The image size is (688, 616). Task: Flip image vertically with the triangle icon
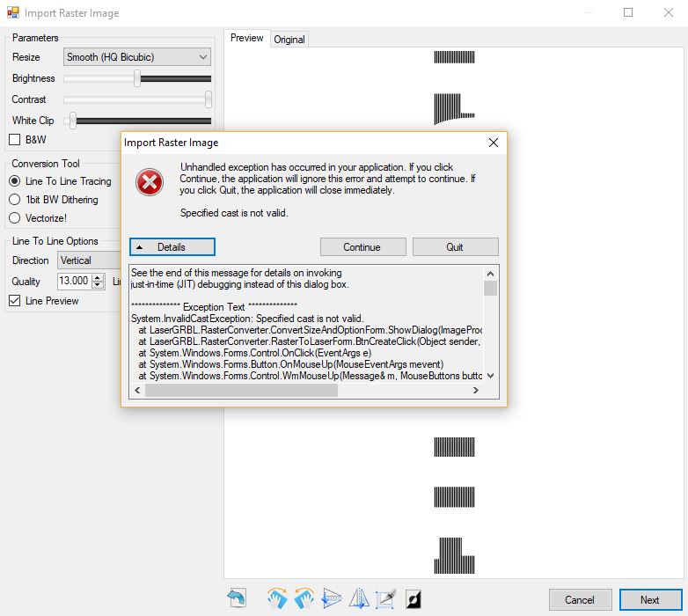point(332,598)
